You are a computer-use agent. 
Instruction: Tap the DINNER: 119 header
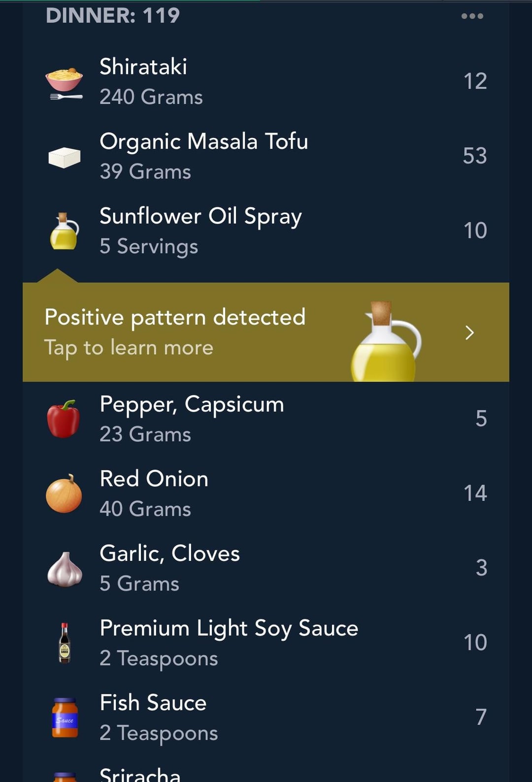click(x=113, y=16)
